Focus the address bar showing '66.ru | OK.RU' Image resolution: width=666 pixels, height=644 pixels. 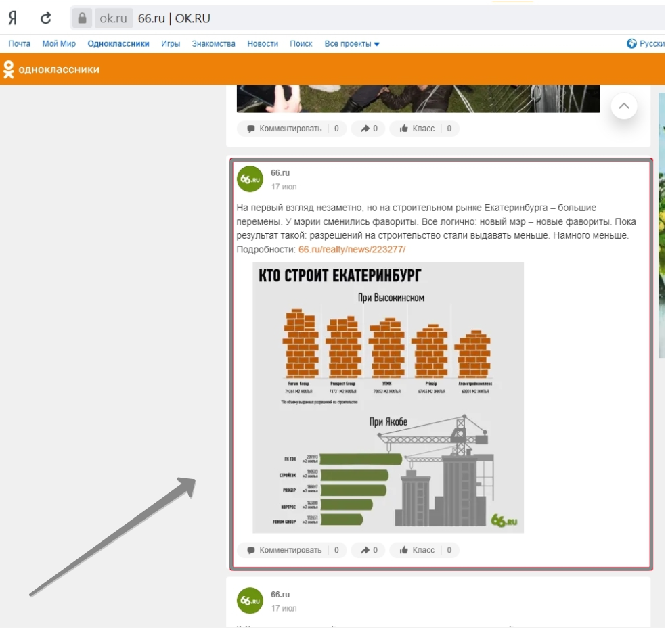point(367,18)
